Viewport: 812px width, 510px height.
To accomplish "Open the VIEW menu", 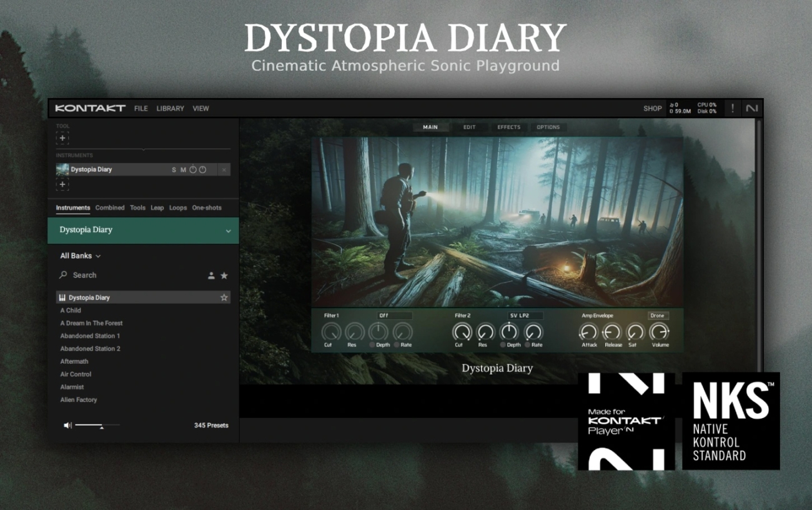I will 201,109.
